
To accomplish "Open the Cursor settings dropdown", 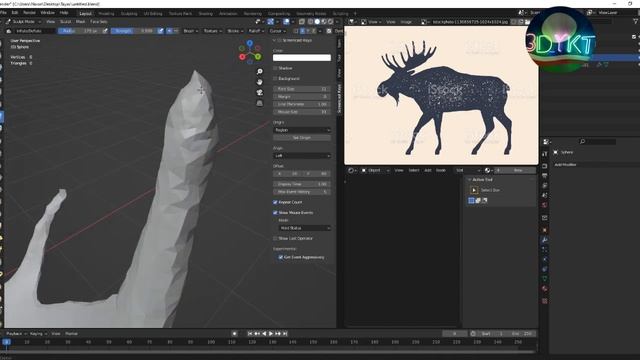I will coord(278,31).
